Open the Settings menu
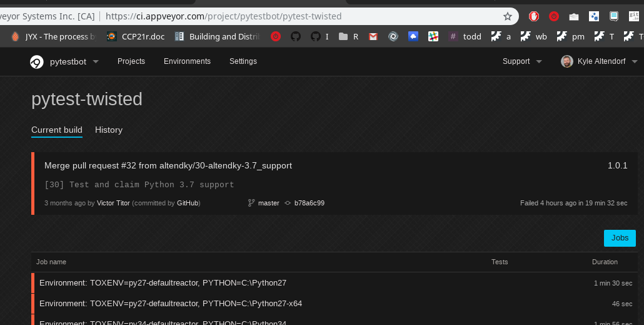This screenshot has height=325, width=644. click(x=243, y=61)
